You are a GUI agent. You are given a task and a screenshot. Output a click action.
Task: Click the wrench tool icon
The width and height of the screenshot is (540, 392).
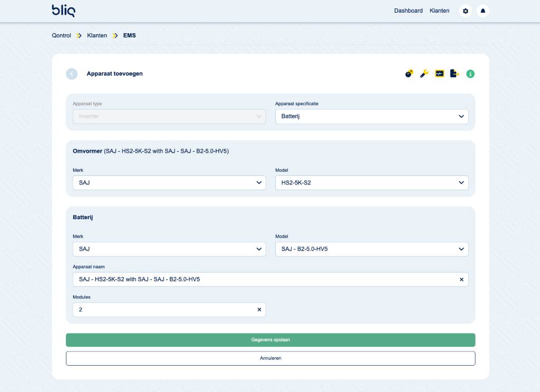[424, 74]
